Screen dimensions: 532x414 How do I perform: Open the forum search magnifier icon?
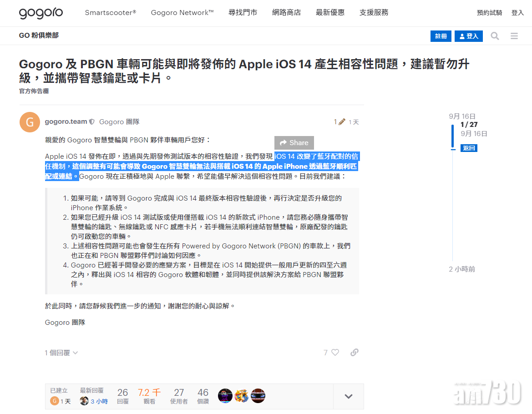(x=495, y=36)
